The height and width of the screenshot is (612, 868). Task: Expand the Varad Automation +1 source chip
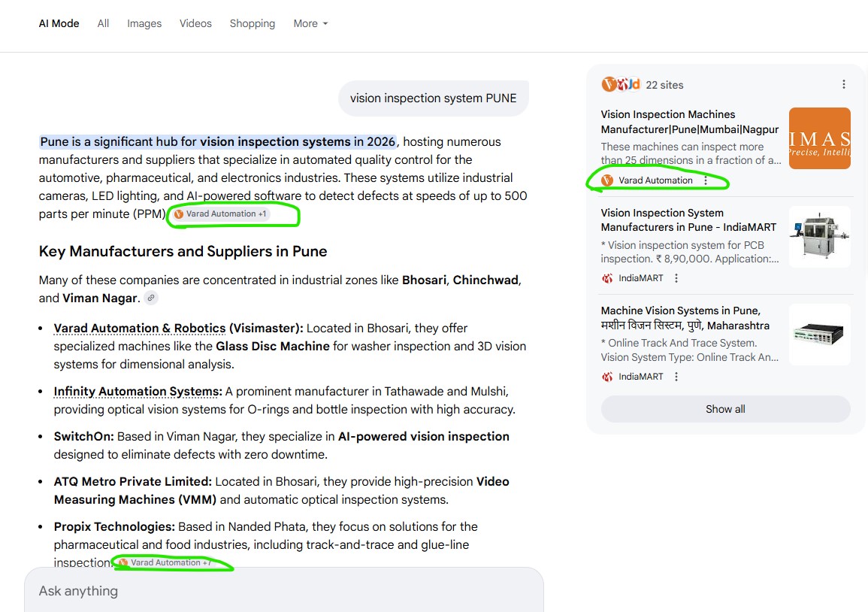[x=220, y=214]
